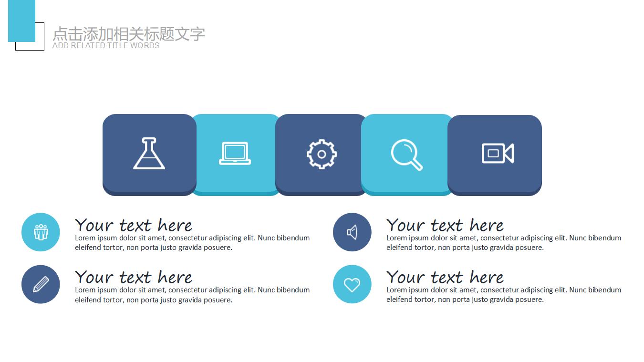644x362 pixels.
Task: Select Lorem ipsum paragraph beside speaker icon
Action: tap(504, 243)
